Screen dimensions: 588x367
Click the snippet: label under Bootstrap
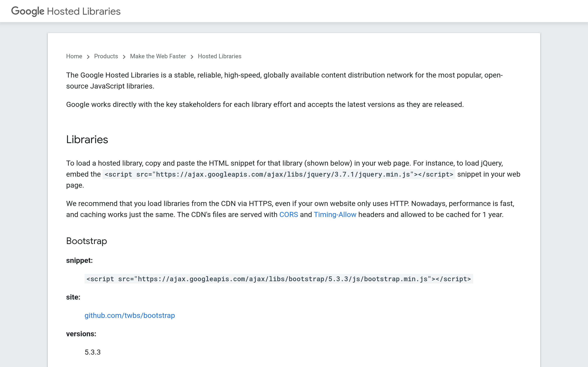click(79, 260)
